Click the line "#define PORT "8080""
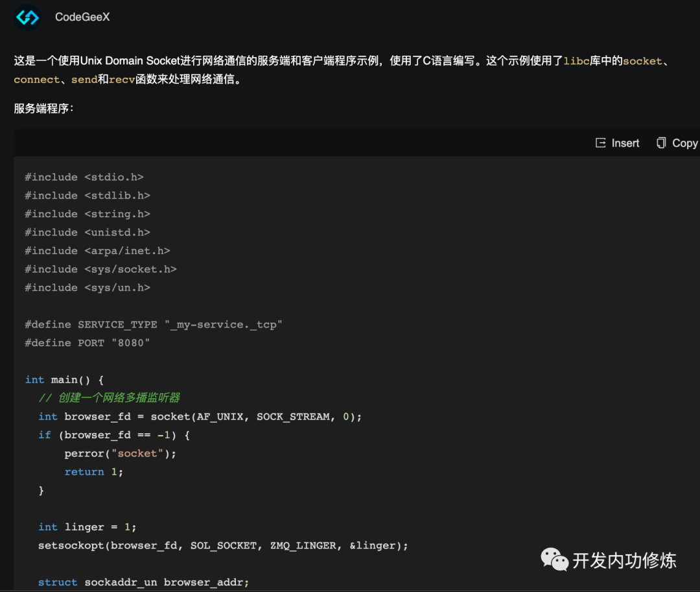The height and width of the screenshot is (592, 700). pos(87,343)
